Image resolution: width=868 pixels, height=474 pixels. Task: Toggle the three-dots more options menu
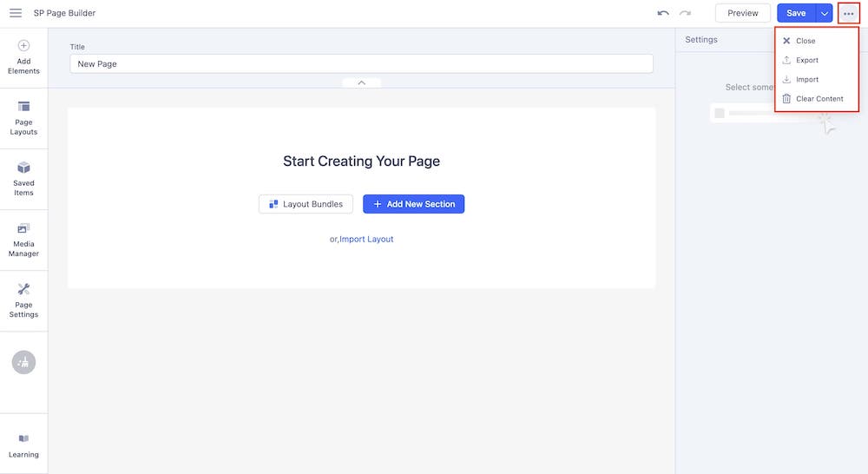[848, 13]
